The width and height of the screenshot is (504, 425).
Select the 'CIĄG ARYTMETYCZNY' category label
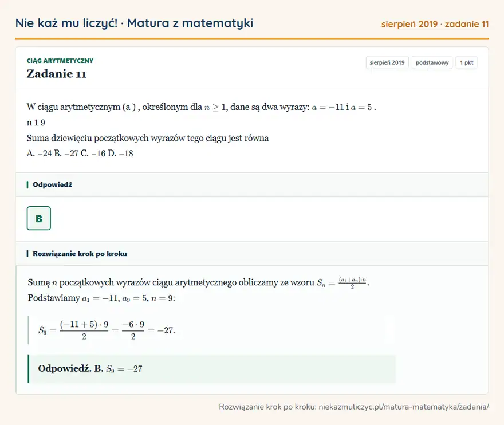point(60,61)
